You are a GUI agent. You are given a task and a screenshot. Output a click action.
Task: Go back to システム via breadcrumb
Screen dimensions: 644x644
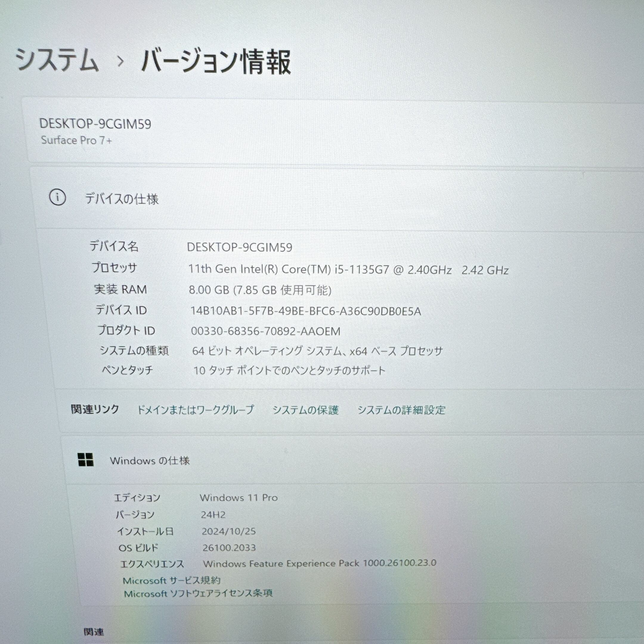point(57,60)
